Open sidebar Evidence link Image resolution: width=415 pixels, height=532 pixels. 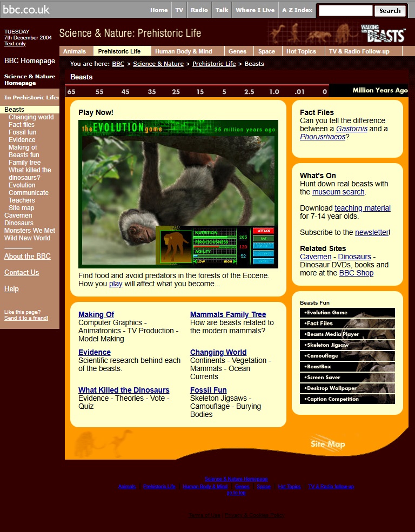[22, 140]
